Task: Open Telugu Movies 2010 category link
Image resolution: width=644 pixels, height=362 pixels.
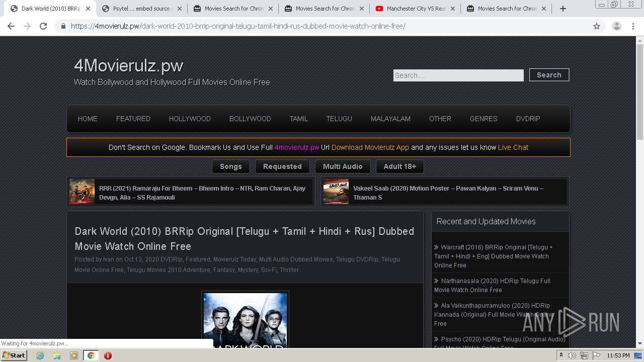Action: click(154, 270)
